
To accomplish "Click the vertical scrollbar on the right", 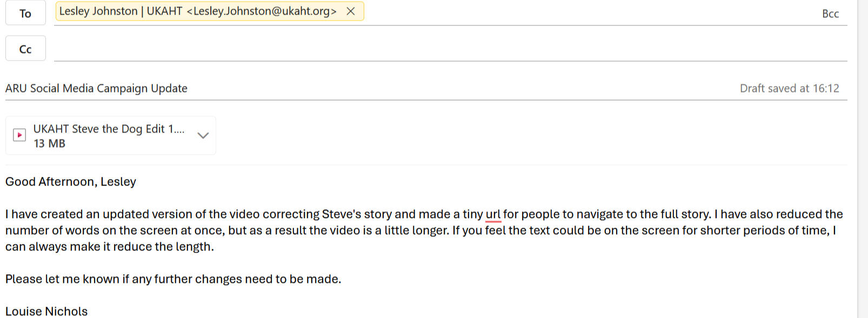I will point(863,162).
